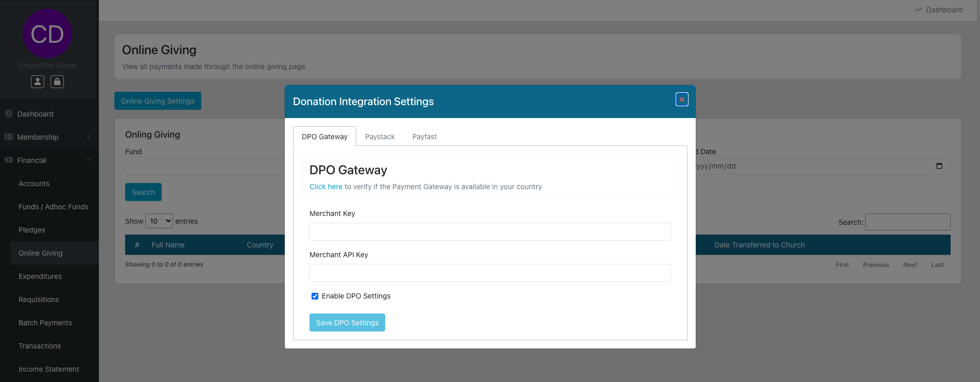
Task: Click 'Showing 0 to 0 of 0 entries' text
Action: [x=164, y=264]
